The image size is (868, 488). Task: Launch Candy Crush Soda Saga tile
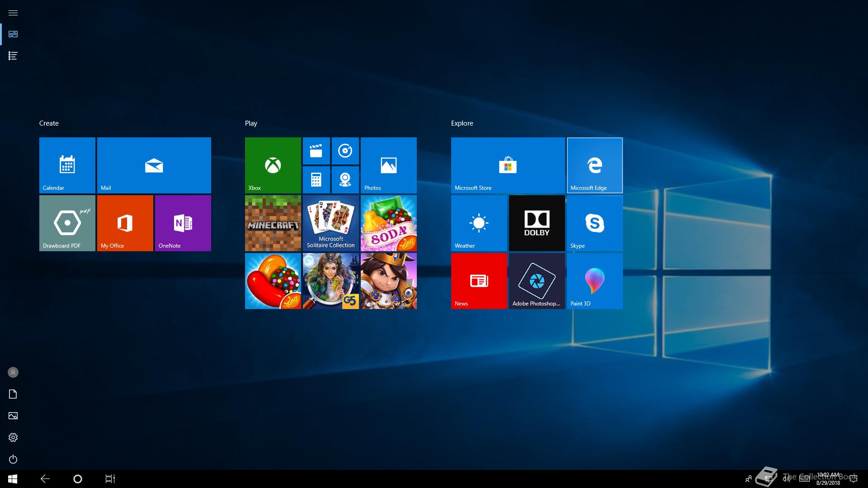389,223
